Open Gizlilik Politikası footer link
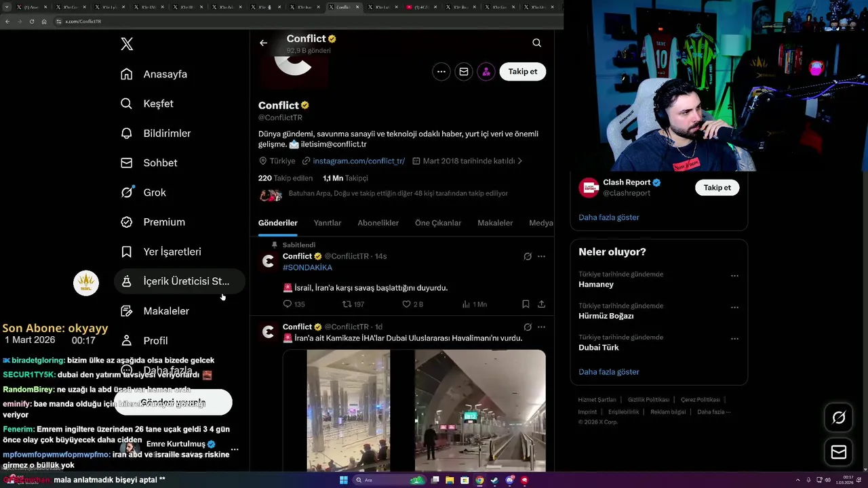The height and width of the screenshot is (488, 868). coord(648,400)
